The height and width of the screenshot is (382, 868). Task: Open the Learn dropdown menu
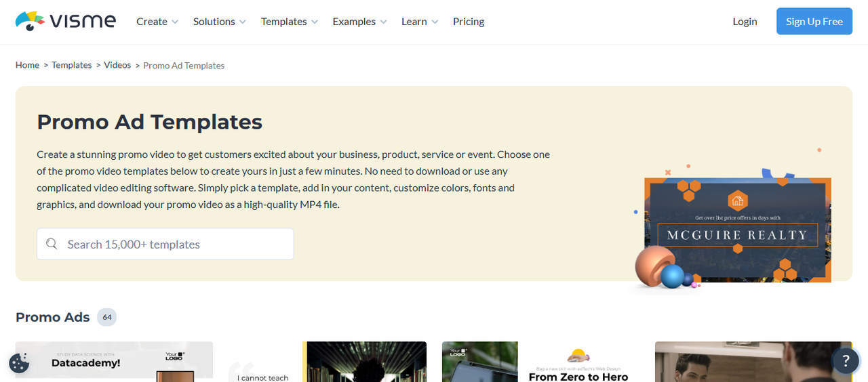click(419, 22)
